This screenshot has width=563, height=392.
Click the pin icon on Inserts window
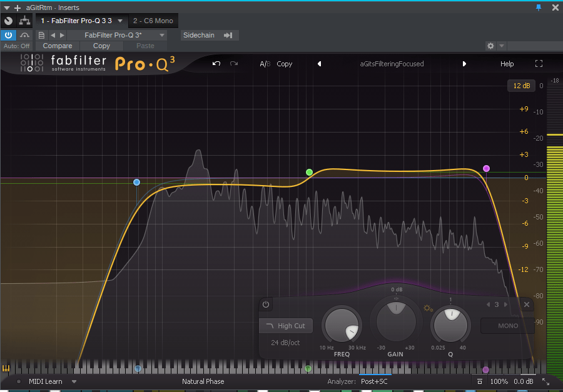point(539,8)
